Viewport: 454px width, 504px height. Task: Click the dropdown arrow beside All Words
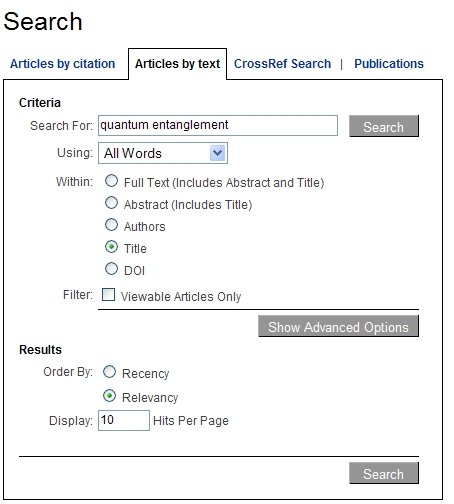point(217,153)
